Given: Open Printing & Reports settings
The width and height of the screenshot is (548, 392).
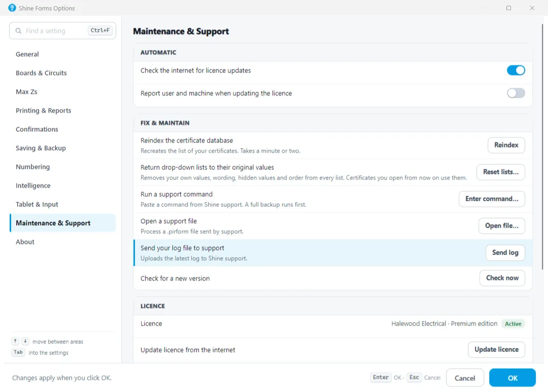Looking at the screenshot, I should pyautogui.click(x=62, y=111).
